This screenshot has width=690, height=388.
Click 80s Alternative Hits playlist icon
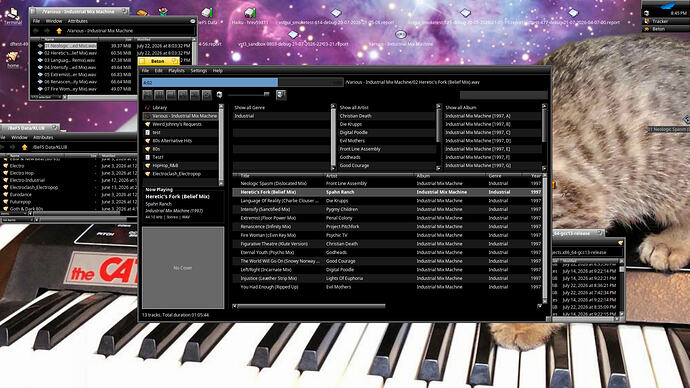147,141
